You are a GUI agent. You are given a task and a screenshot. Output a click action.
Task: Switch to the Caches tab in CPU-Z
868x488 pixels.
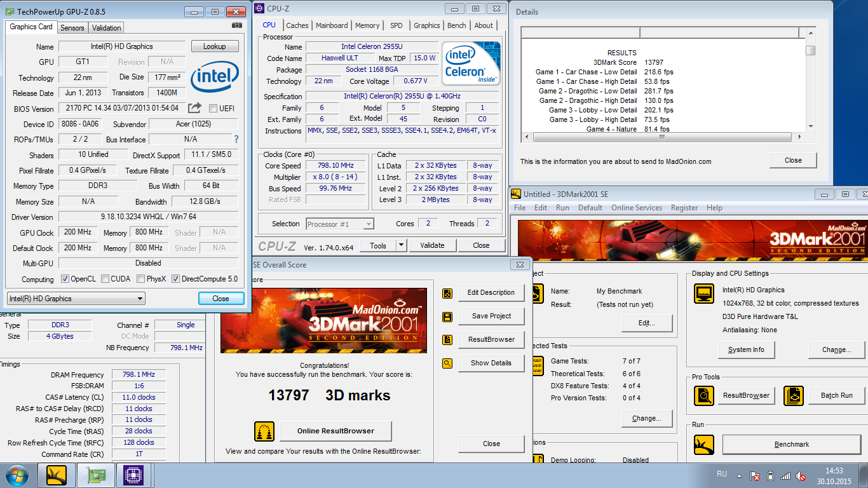(x=297, y=25)
